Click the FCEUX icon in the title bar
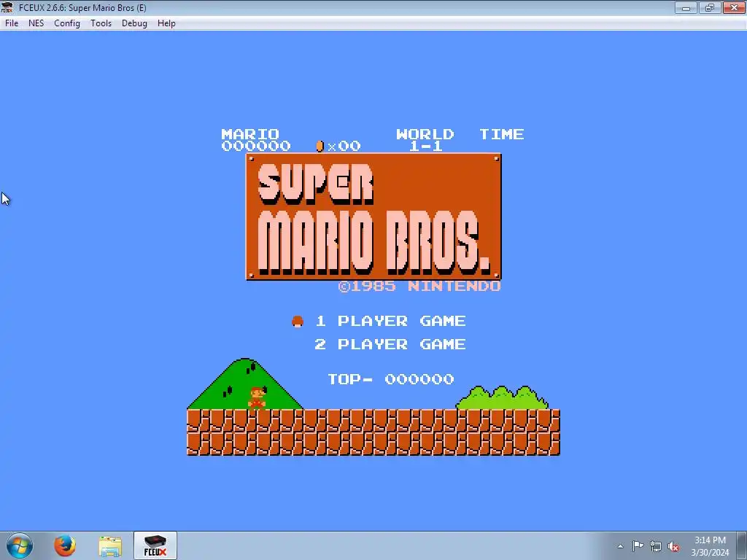This screenshot has height=560, width=747. (x=7, y=7)
